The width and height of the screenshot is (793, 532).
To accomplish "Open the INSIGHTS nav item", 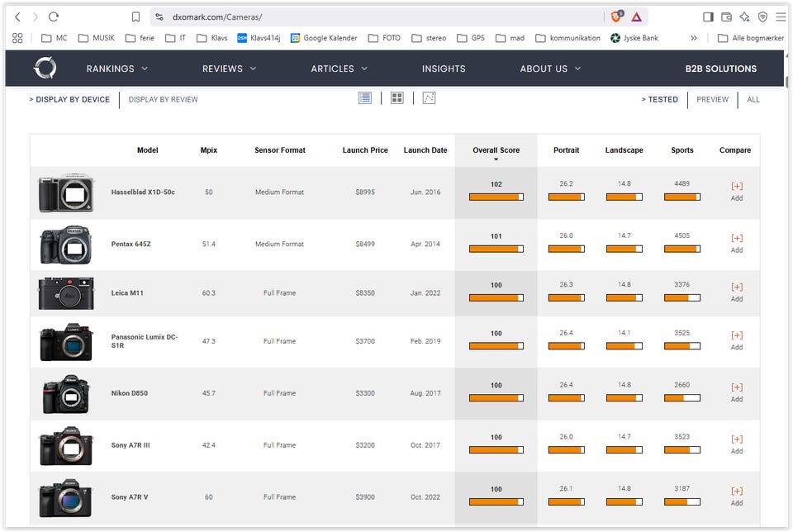I will tap(444, 69).
